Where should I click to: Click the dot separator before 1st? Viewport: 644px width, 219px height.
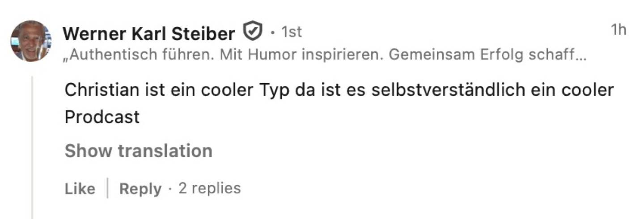tap(272, 32)
